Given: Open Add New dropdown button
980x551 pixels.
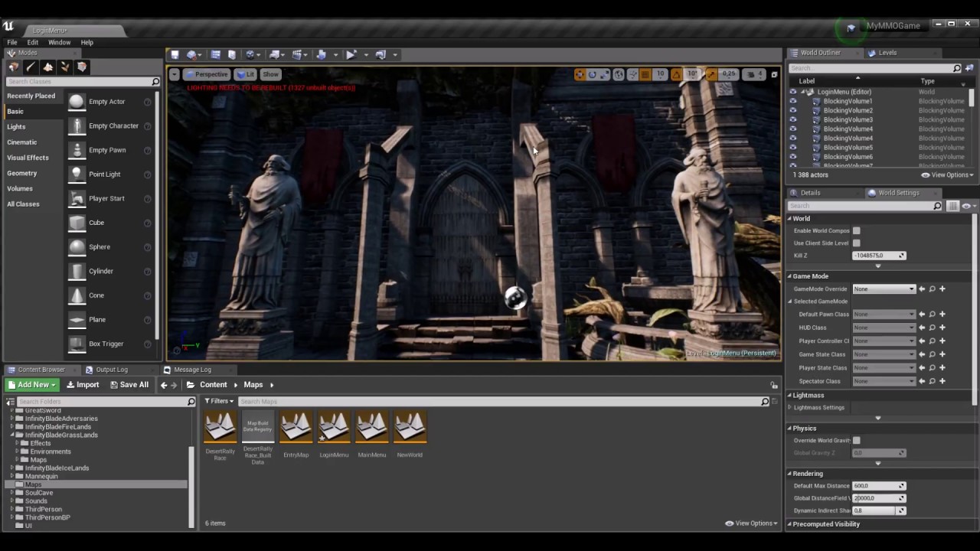Looking at the screenshot, I should pyautogui.click(x=31, y=385).
